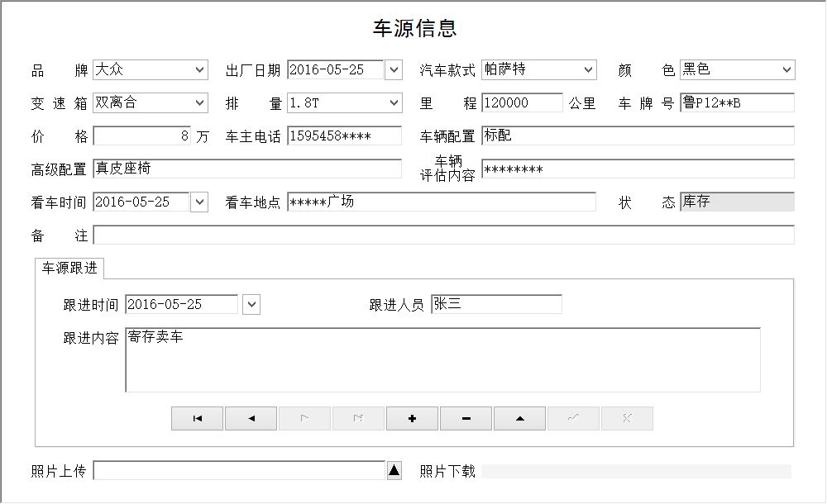
Task: Go to first follow-up record
Action: [198, 419]
